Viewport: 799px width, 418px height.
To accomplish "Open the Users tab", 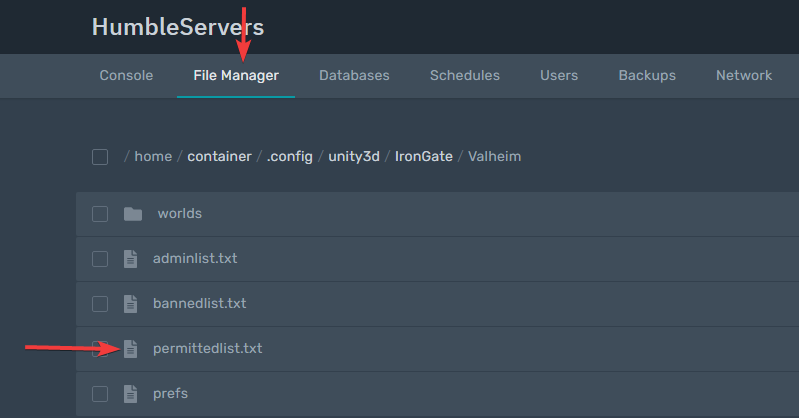I will (x=559, y=75).
